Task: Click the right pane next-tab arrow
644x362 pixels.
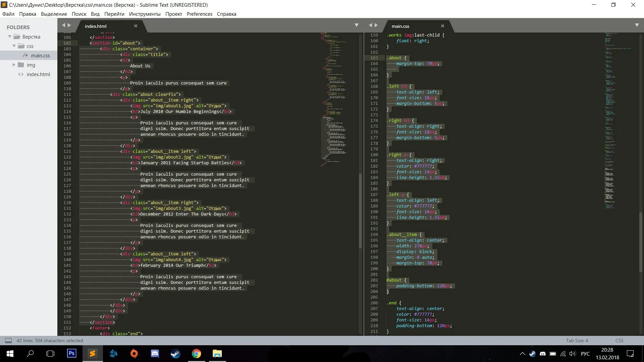Action: [x=376, y=25]
